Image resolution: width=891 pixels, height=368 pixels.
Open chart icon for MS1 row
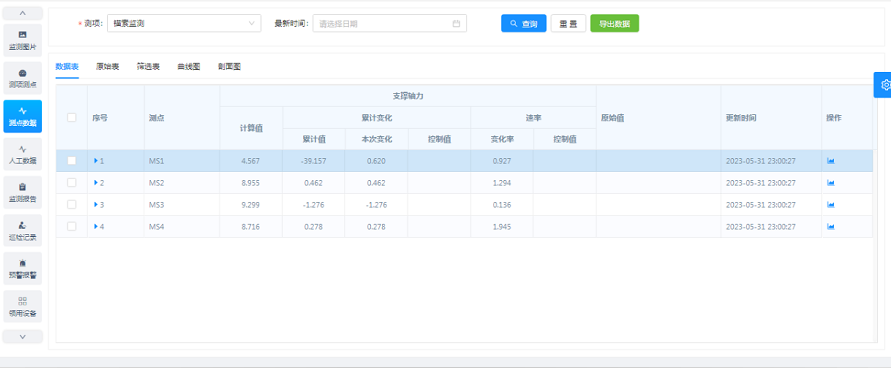831,161
